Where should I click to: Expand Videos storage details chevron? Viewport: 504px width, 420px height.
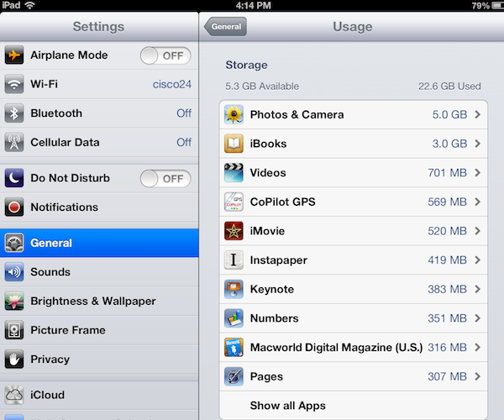point(478,172)
